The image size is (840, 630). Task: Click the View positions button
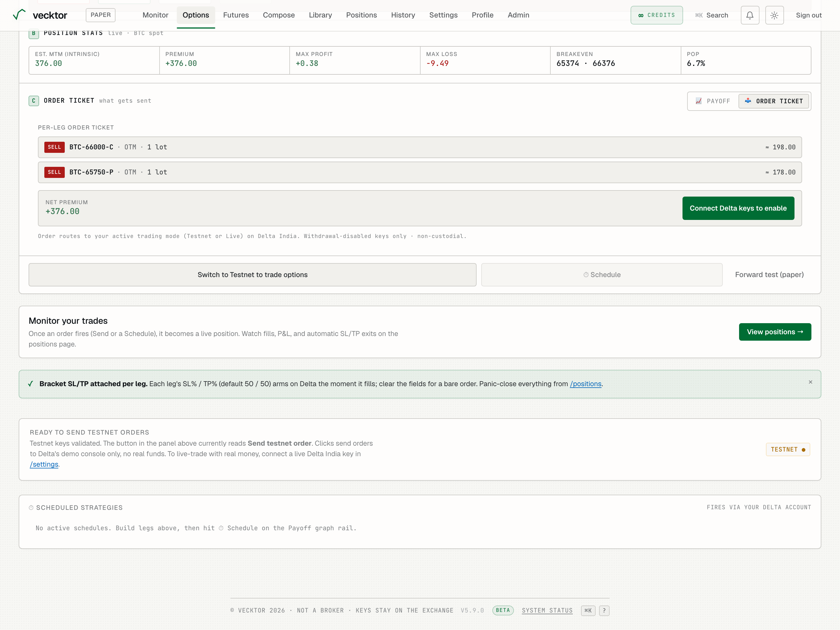click(x=775, y=332)
